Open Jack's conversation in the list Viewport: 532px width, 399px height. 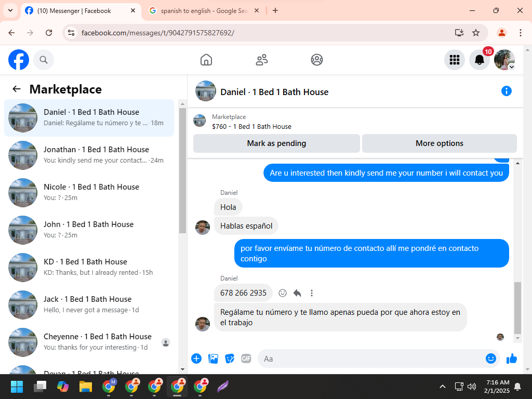89,304
